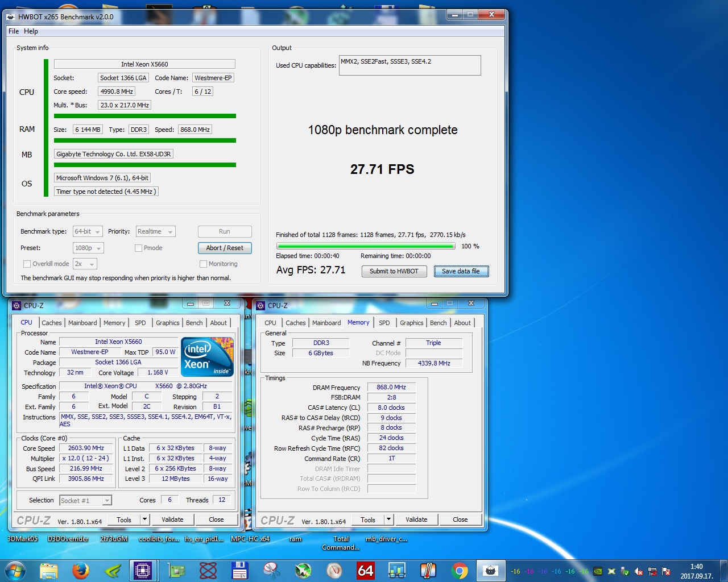The width and height of the screenshot is (728, 582).
Task: Click the Submit to HWBOT button
Action: pos(394,271)
